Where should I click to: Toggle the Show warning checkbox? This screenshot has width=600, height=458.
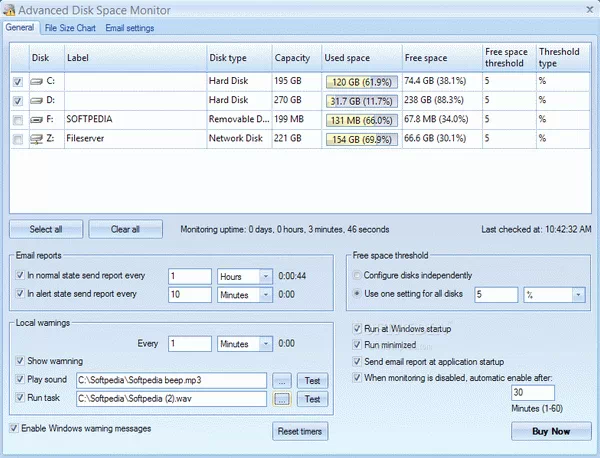coord(20,360)
